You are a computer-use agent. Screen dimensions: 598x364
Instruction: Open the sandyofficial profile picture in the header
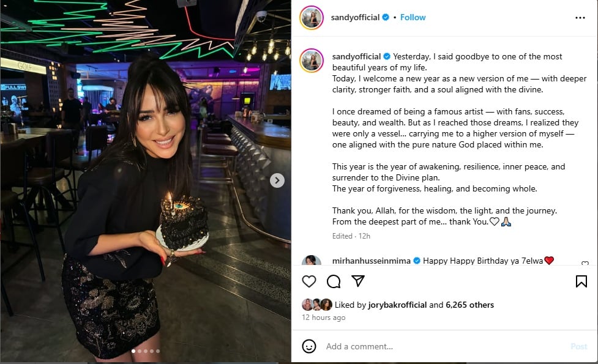coord(312,18)
